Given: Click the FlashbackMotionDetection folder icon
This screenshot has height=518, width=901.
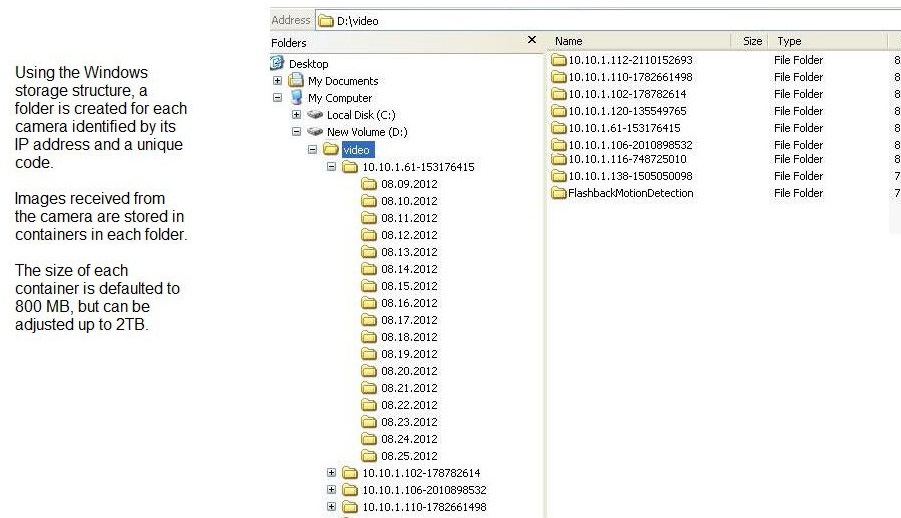Looking at the screenshot, I should point(559,193).
